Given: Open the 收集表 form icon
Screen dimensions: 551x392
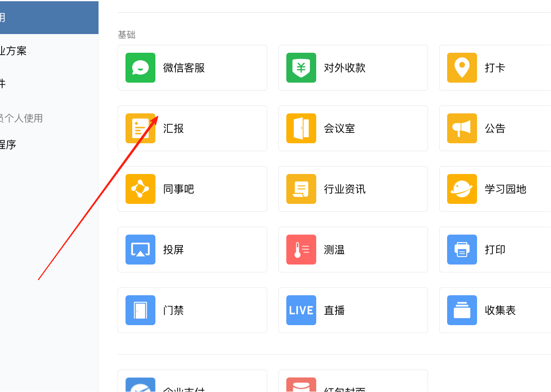Looking at the screenshot, I should point(462,310).
